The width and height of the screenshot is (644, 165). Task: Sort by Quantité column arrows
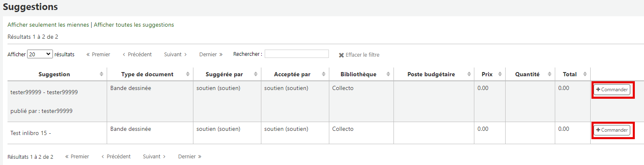[x=549, y=74]
